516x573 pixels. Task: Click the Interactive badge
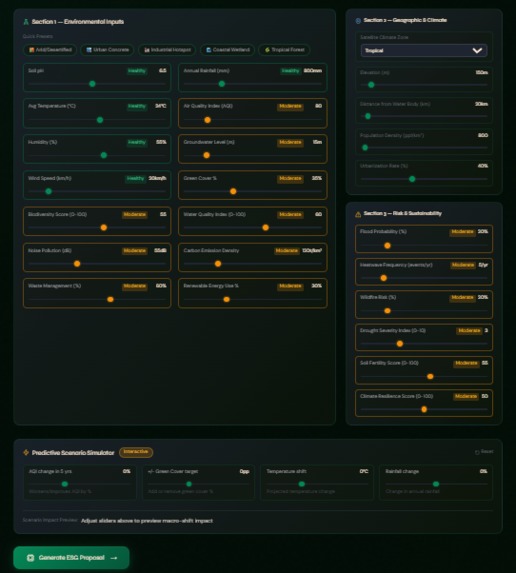pyautogui.click(x=136, y=452)
